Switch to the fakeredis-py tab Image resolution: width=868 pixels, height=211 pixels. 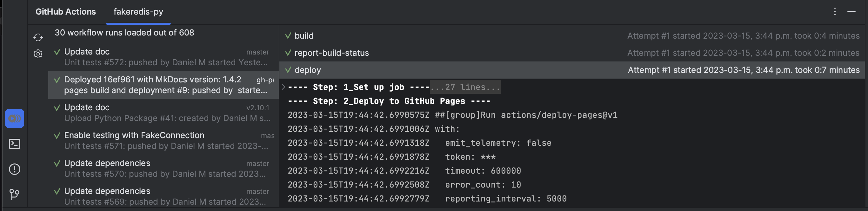pyautogui.click(x=138, y=12)
